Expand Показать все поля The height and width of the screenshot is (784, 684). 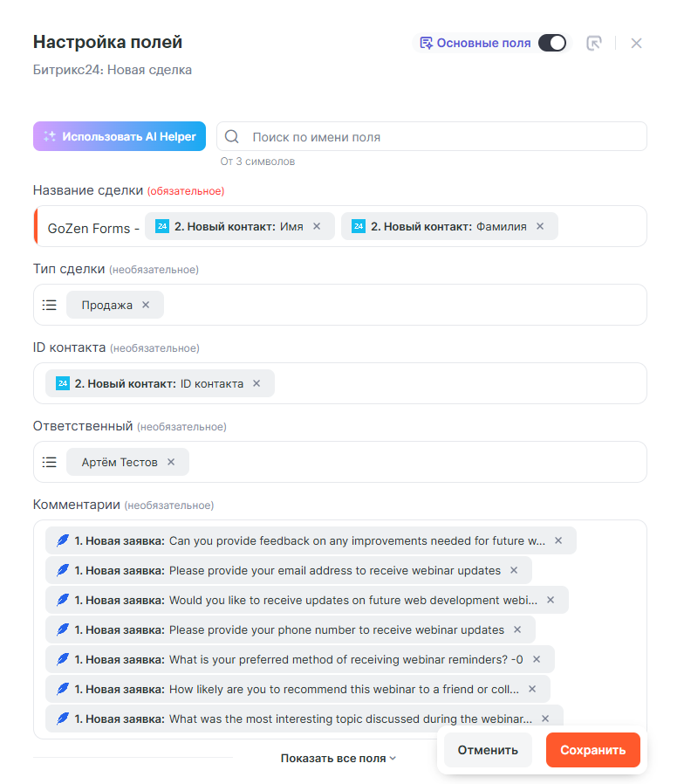[338, 759]
